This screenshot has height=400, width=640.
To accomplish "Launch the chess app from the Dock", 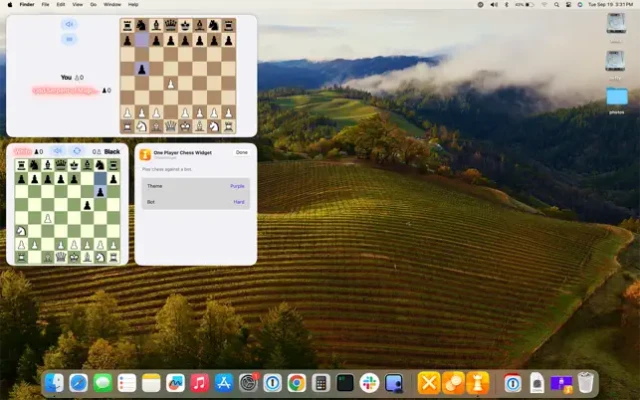I will pos(479,382).
